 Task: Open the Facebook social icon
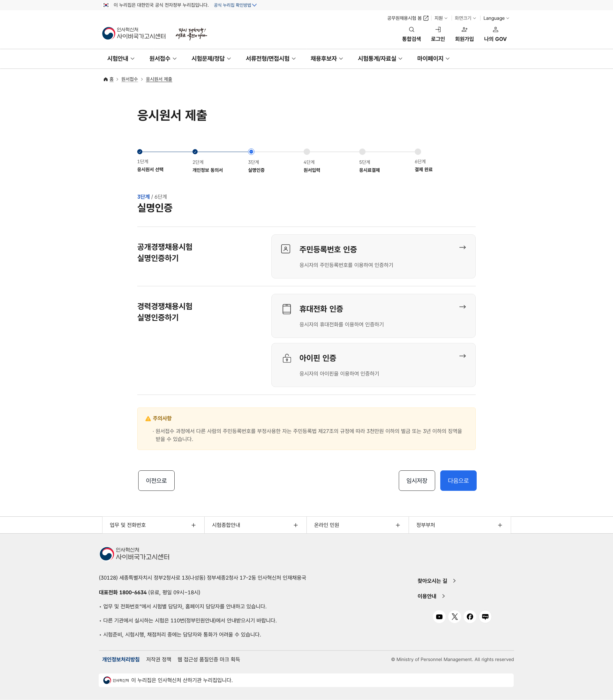tap(470, 617)
